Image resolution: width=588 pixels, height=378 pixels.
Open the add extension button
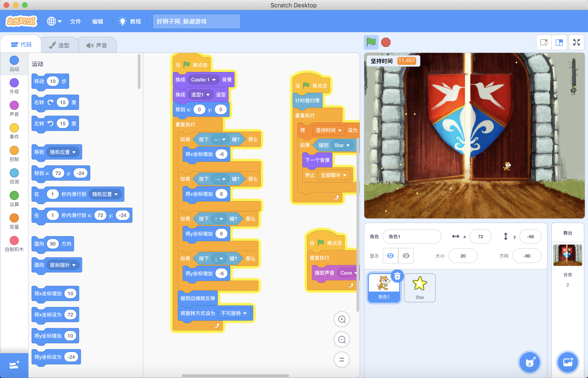click(14, 365)
